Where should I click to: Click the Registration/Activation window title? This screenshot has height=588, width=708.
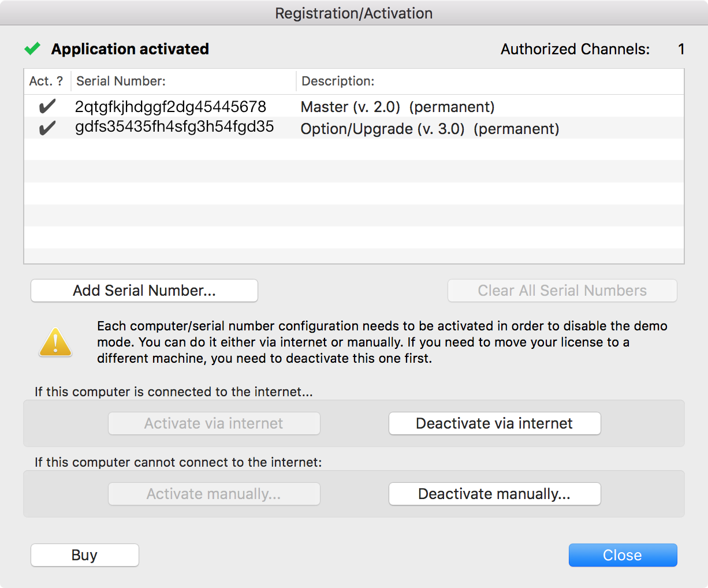354,13
